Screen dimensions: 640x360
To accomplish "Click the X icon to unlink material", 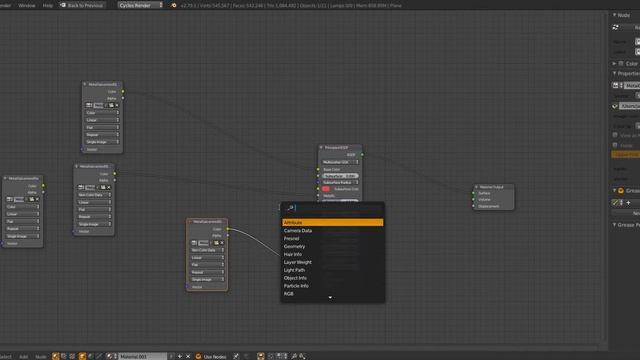I will coord(188,356).
